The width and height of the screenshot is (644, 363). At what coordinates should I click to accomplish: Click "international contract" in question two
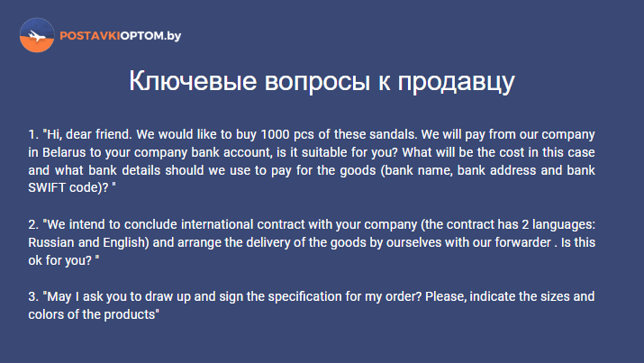tap(244, 224)
